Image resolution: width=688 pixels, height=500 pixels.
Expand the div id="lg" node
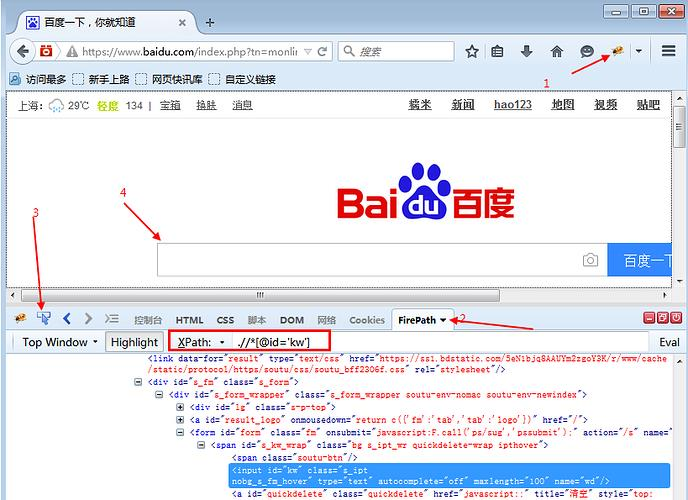click(180, 407)
